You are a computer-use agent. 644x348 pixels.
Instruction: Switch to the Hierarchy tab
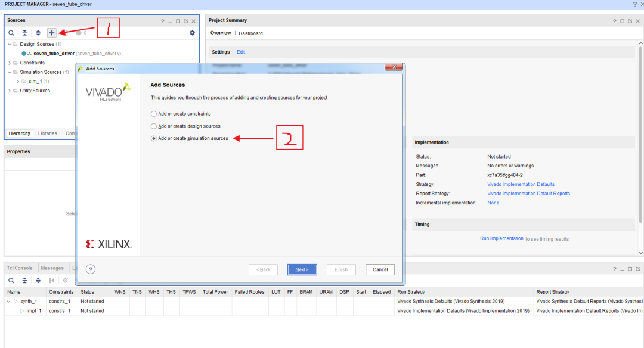(x=19, y=133)
